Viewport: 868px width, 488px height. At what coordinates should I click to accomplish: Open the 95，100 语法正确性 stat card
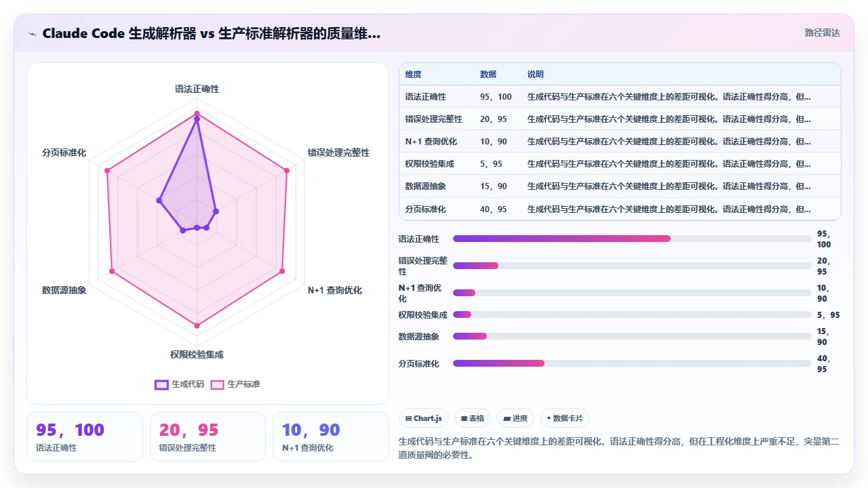(x=85, y=436)
